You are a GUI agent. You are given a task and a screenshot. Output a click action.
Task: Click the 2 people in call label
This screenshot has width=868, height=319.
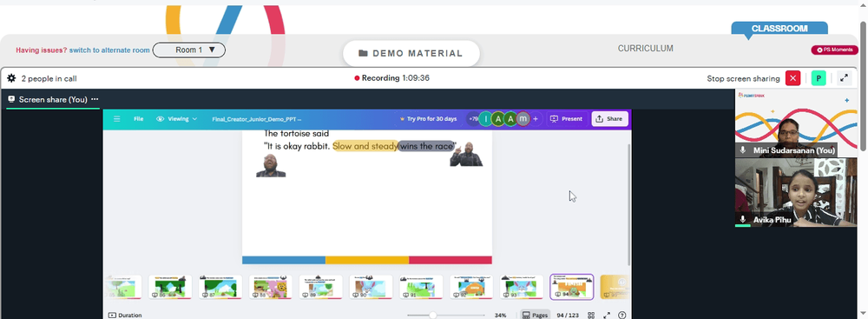point(49,79)
